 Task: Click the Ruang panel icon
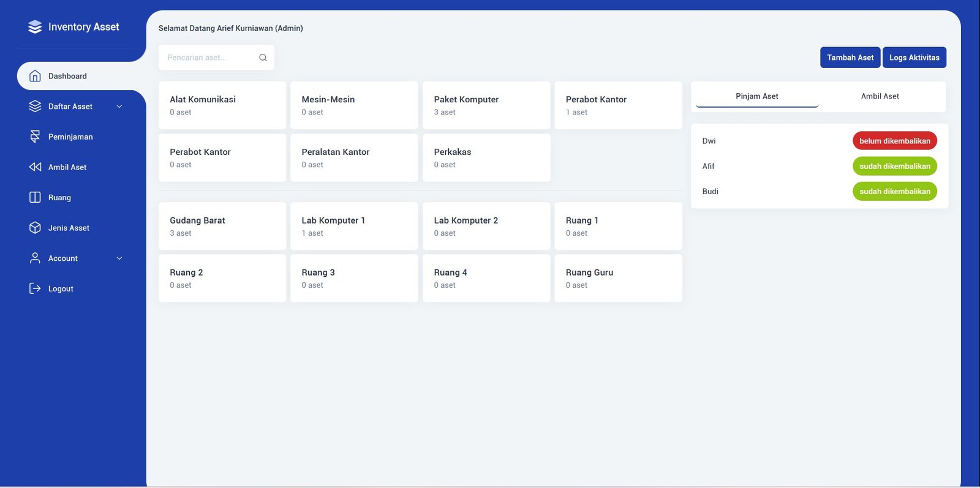(x=35, y=197)
